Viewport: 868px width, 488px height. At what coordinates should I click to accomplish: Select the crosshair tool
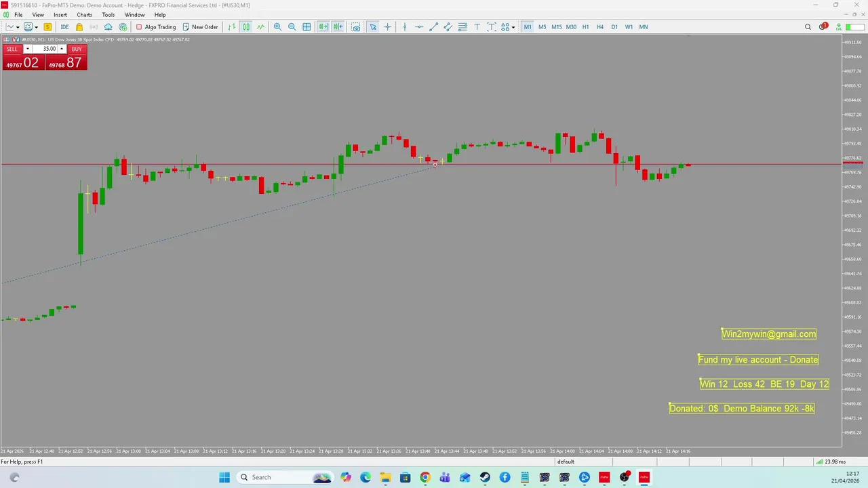pyautogui.click(x=388, y=27)
